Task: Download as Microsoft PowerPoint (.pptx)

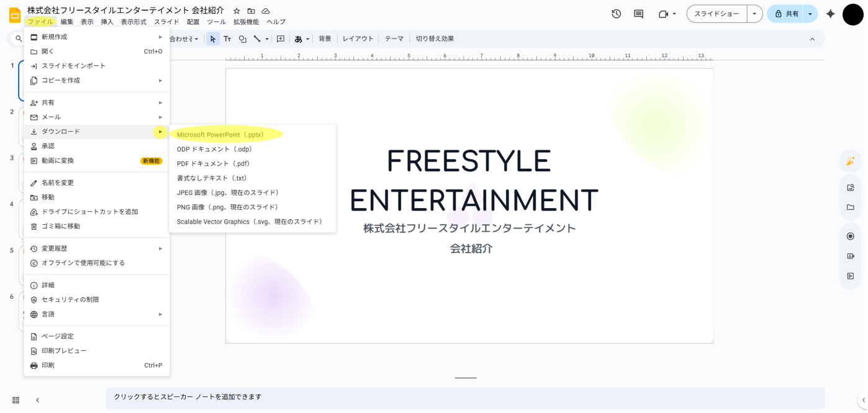Action: click(220, 135)
